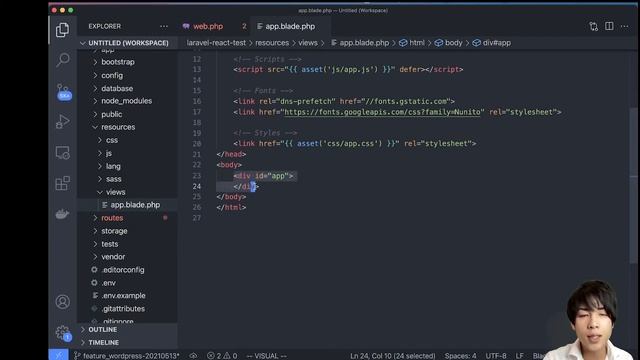
Task: Switch to the app.blade.php tab
Action: [x=290, y=27]
